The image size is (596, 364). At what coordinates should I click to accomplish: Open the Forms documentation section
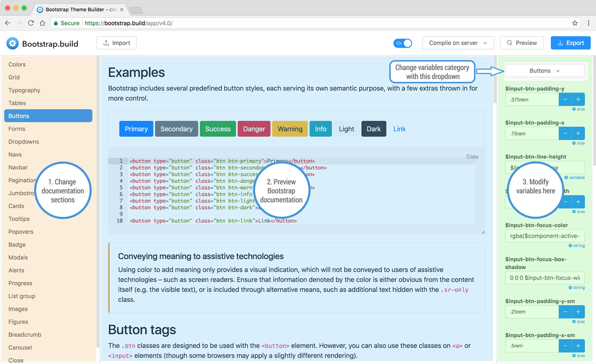(16, 129)
